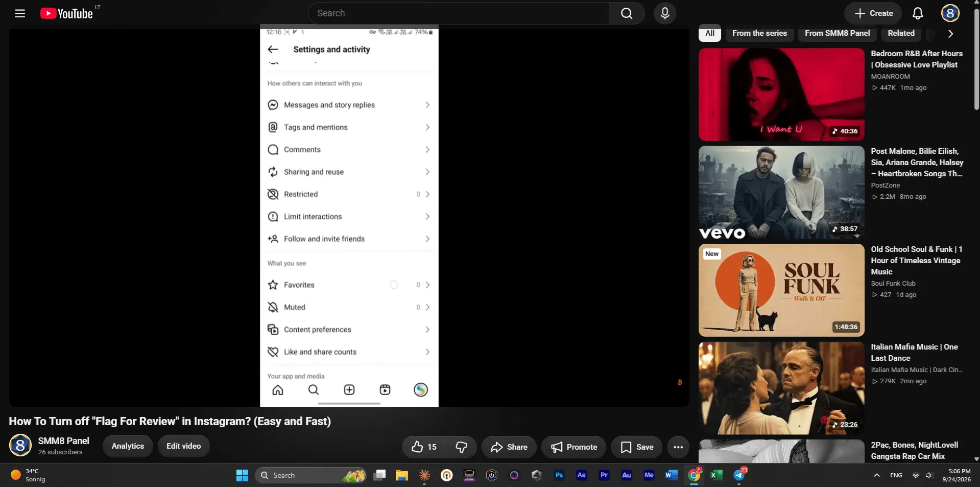Open the SMM8 Panel channel name
Image resolution: width=980 pixels, height=487 pixels.
[x=64, y=441]
